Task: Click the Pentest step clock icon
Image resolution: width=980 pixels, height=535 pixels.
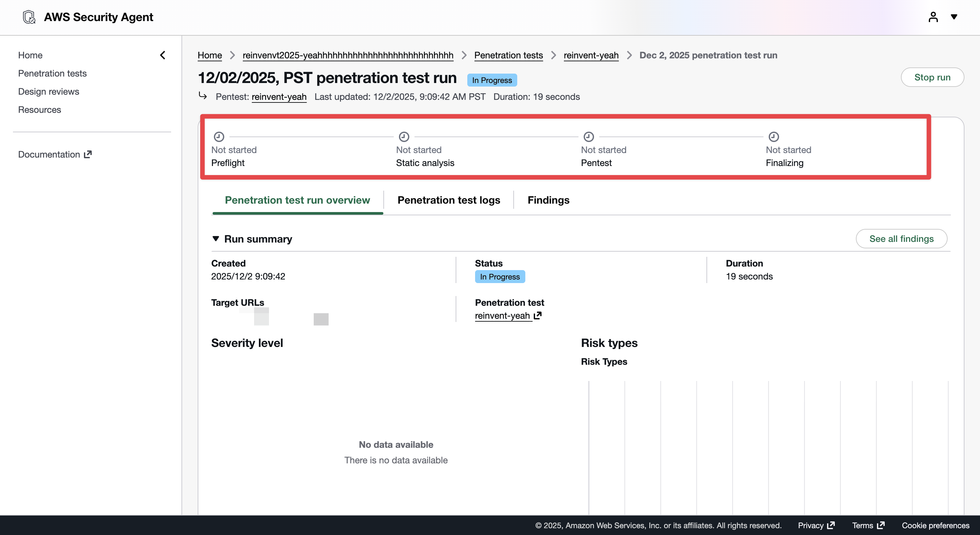Action: click(x=589, y=137)
